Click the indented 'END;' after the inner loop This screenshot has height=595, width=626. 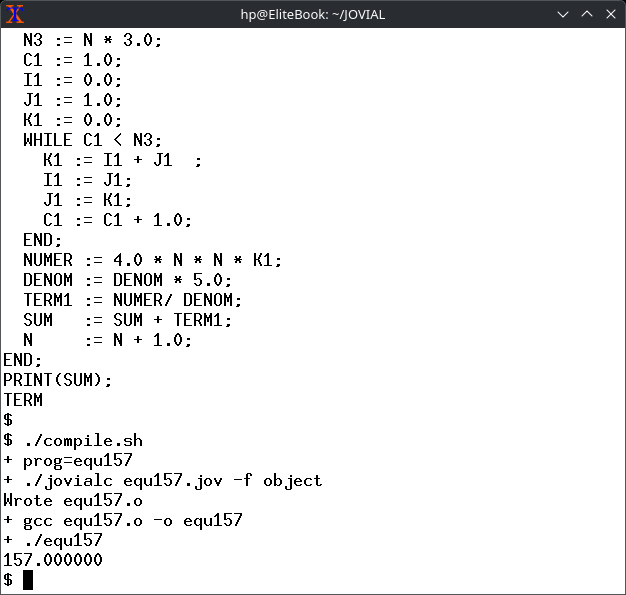coord(42,240)
